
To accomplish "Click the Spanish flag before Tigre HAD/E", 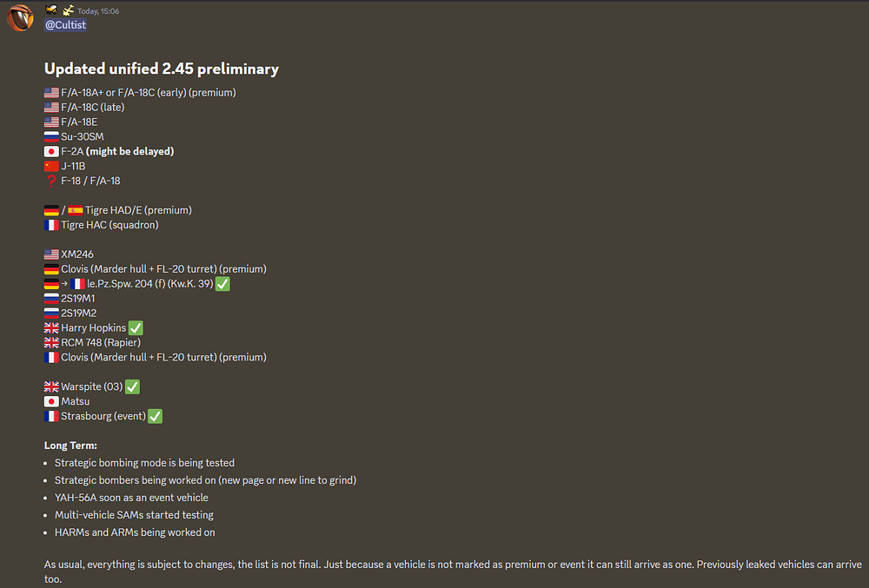I will tap(76, 210).
